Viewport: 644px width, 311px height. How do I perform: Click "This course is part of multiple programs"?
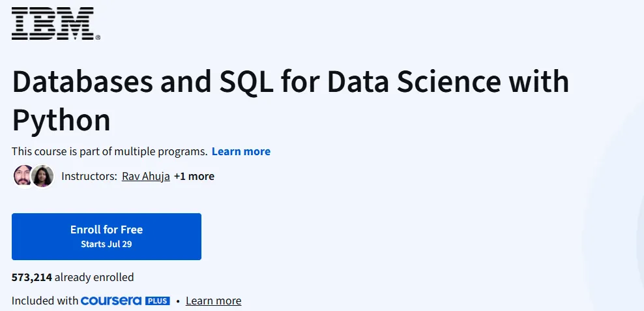(110, 151)
